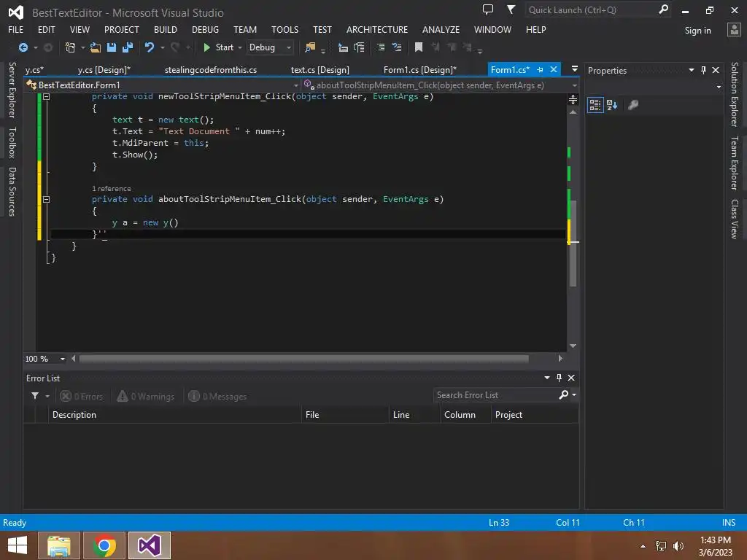Open the Properties window position dropdown
Viewport: 747px width, 560px height.
click(x=692, y=70)
